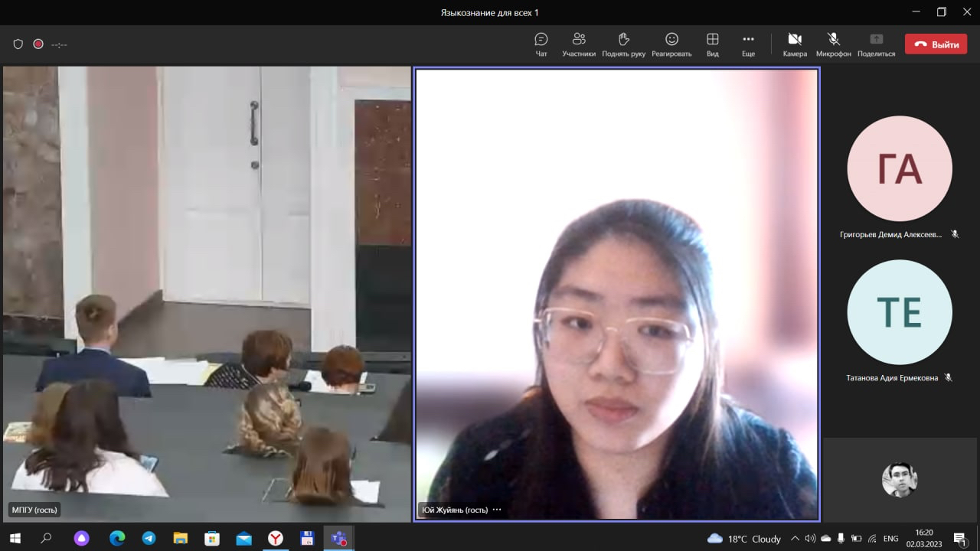Toggle Поднять руку
Viewport: 980px width, 551px height.
(x=623, y=44)
